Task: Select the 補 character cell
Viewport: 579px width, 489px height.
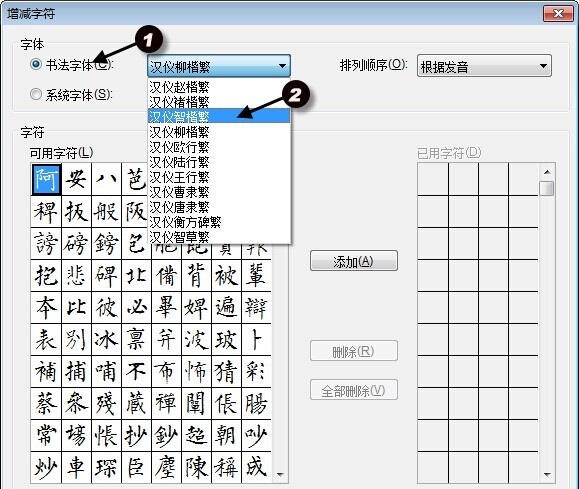Action: (x=46, y=372)
